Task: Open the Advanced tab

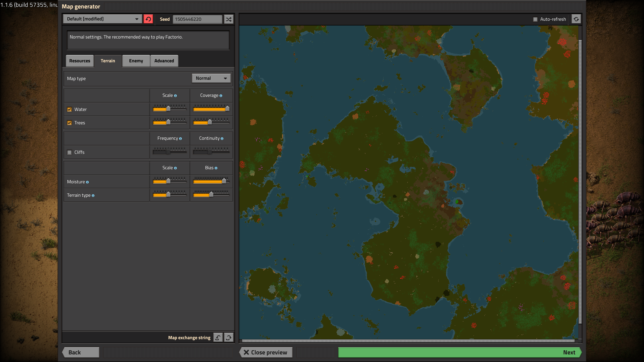Action: [x=164, y=61]
